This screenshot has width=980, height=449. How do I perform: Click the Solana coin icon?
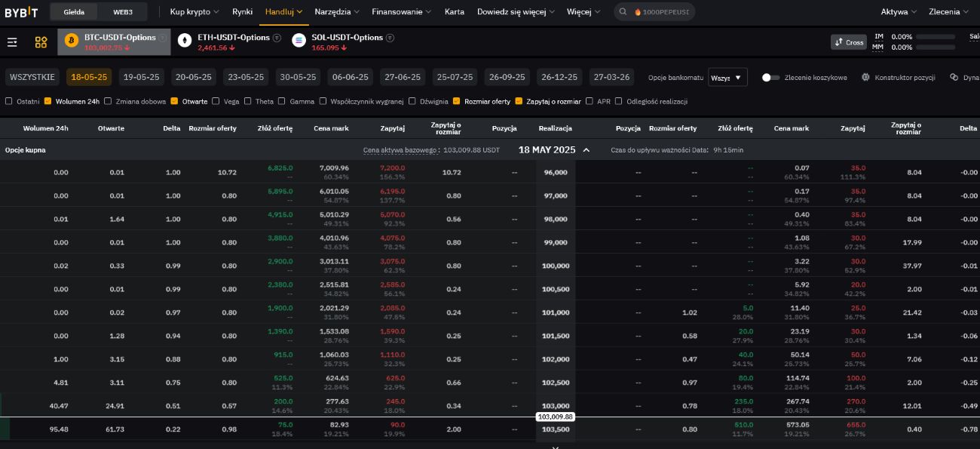(299, 41)
